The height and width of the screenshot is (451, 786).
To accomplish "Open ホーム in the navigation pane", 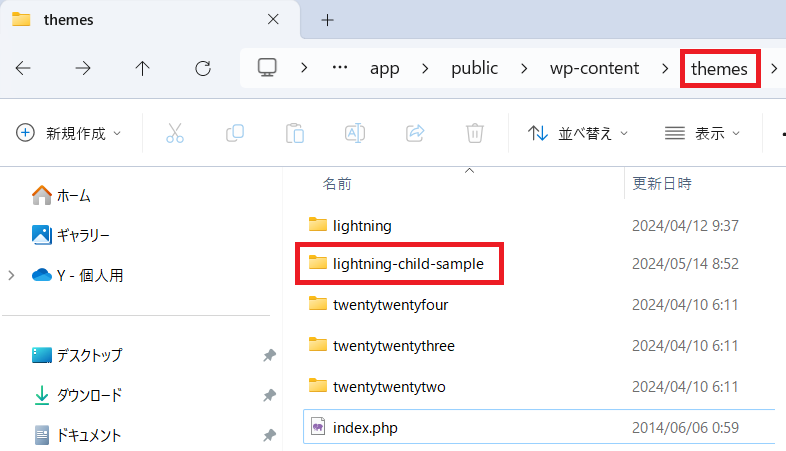I will (61, 195).
